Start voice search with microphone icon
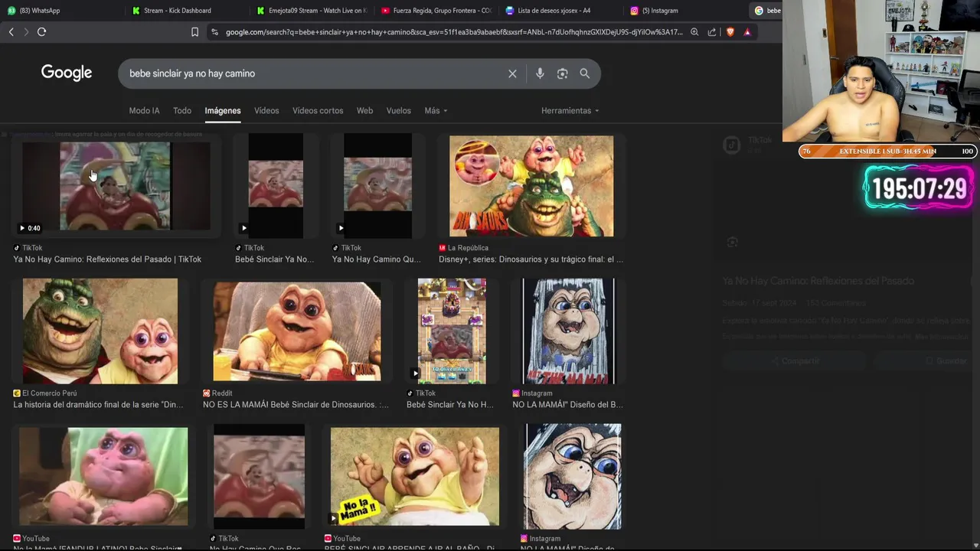 pos(540,73)
